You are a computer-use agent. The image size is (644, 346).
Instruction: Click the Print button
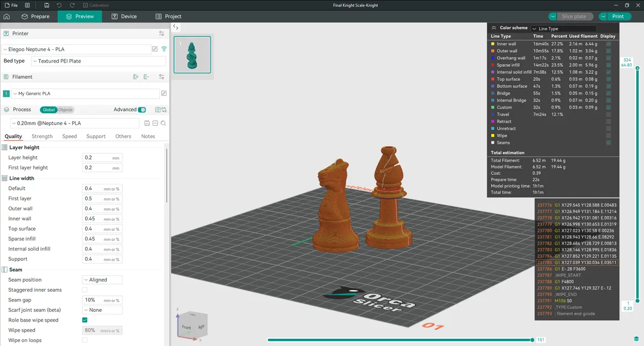point(619,17)
